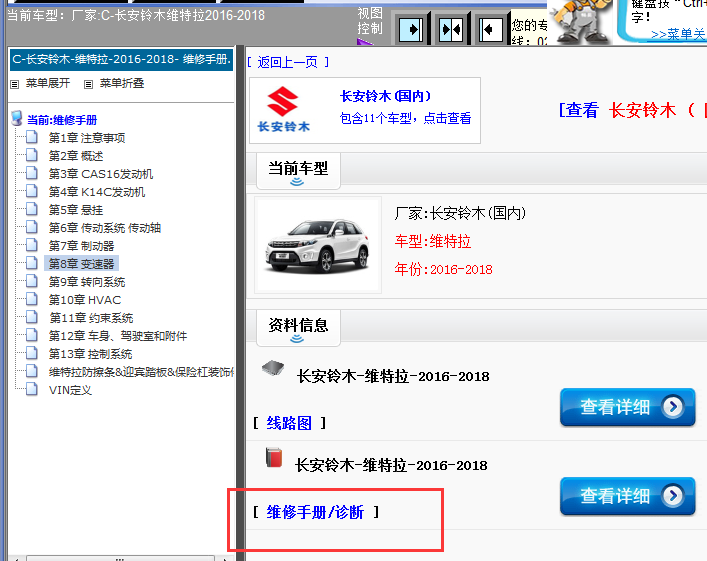Viewport: 707px width, 561px height.
Task: Click 查看详细 button for wiring diagram
Action: click(628, 407)
